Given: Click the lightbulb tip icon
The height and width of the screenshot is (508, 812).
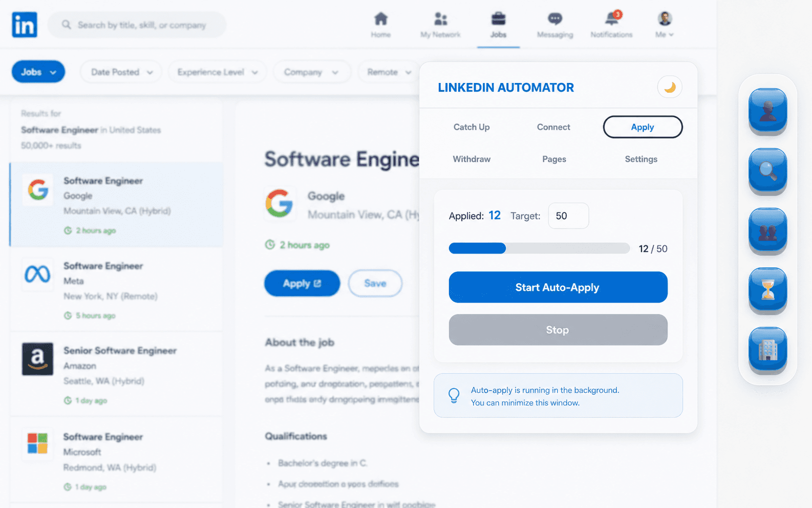Looking at the screenshot, I should tap(454, 395).
